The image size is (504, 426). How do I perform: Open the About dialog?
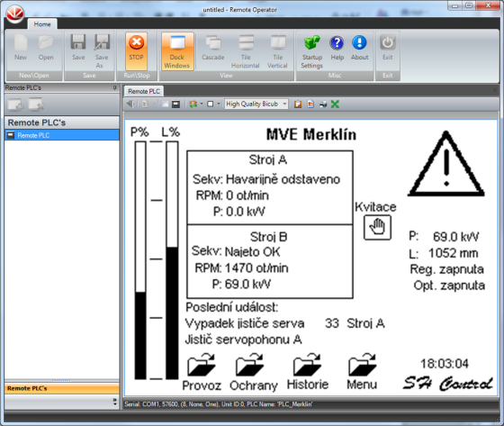coord(359,48)
